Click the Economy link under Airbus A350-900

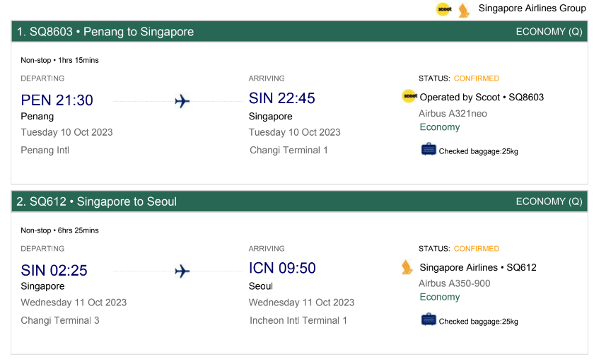click(x=439, y=297)
